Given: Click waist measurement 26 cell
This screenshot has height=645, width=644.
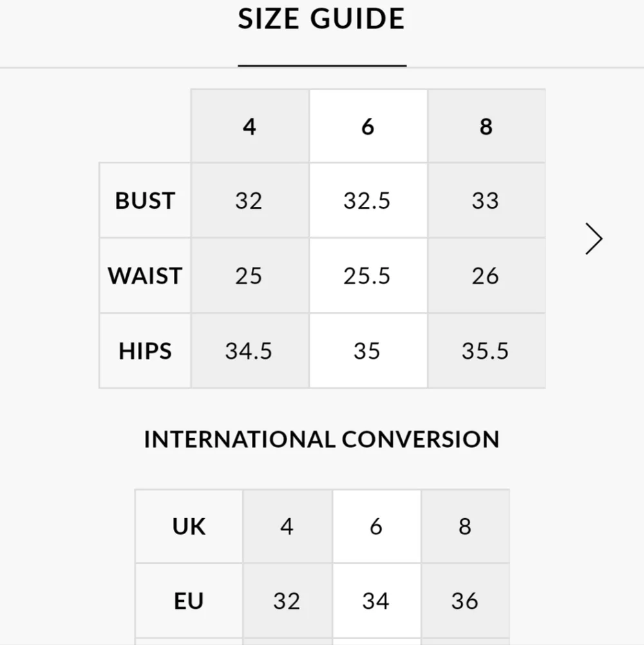Looking at the screenshot, I should pos(486,276).
